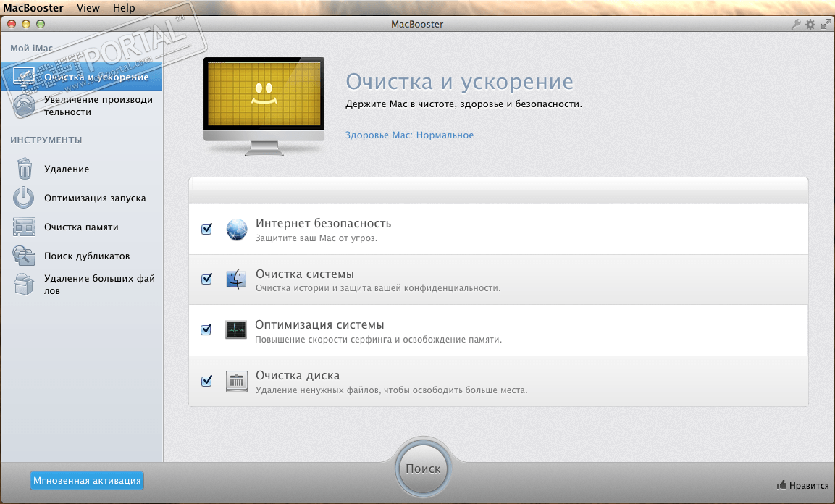Click the Нравится link text
The image size is (835, 504).
[x=809, y=485]
